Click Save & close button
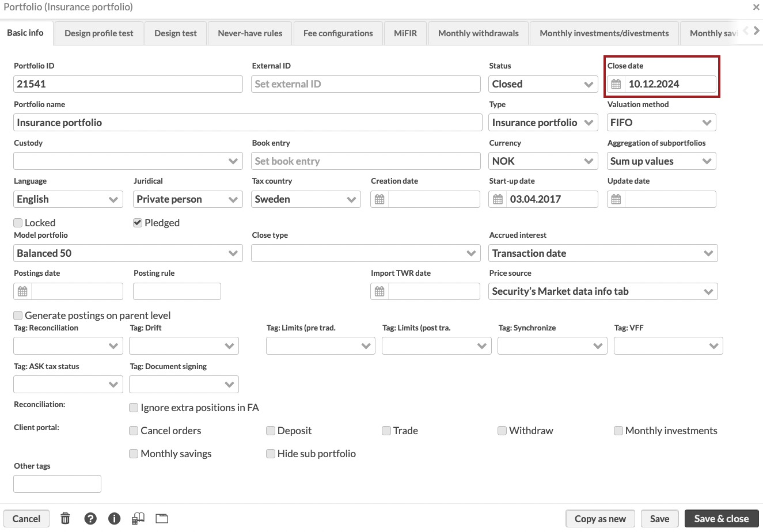Image resolution: width=763 pixels, height=532 pixels. click(x=722, y=519)
